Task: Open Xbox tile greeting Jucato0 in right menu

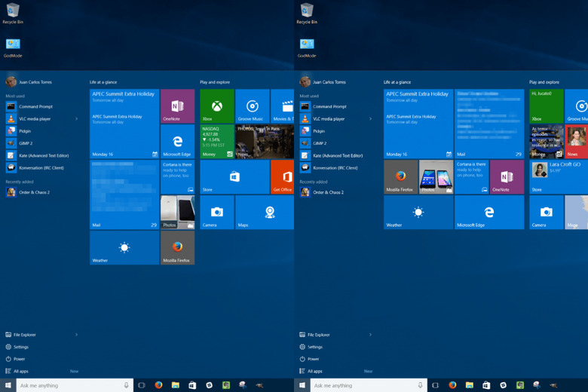Action: (x=546, y=106)
